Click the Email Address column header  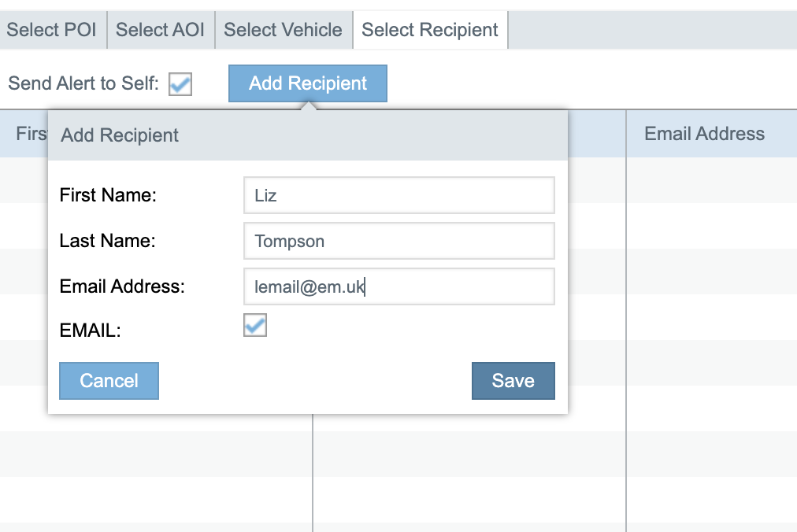point(704,134)
